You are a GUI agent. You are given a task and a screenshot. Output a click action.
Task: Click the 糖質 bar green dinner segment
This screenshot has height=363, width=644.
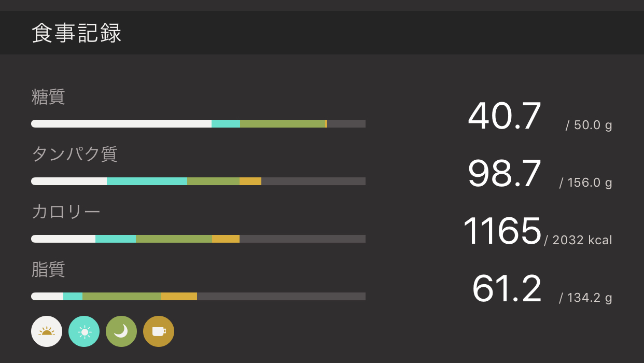tap(282, 124)
